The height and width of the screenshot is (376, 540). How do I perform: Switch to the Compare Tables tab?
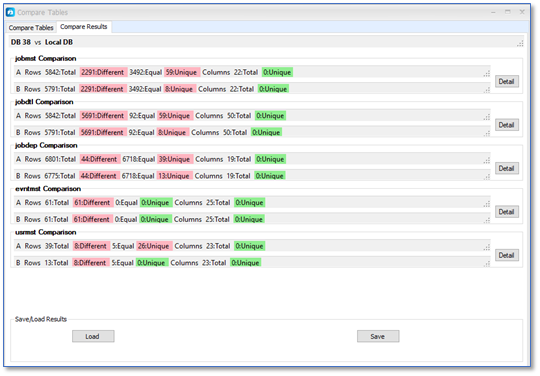coord(31,28)
